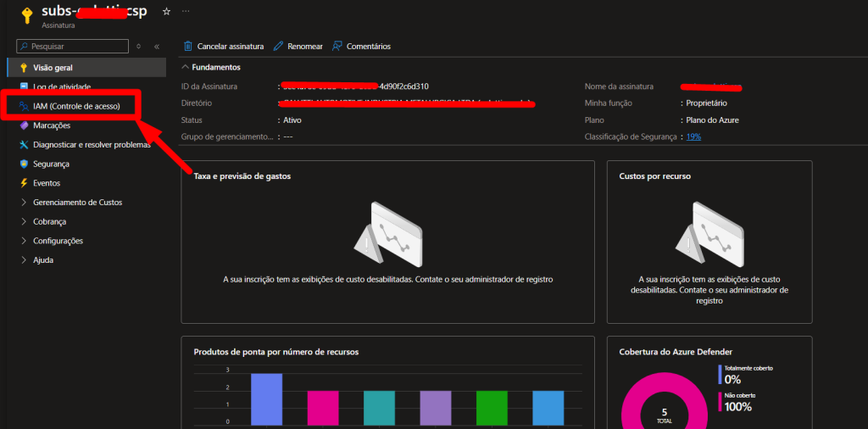Click the first blue bar in chart
868x429 pixels.
(x=266, y=398)
